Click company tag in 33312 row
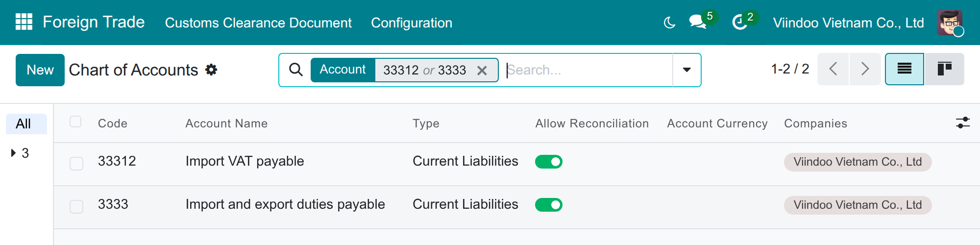The image size is (980, 245). click(x=857, y=162)
